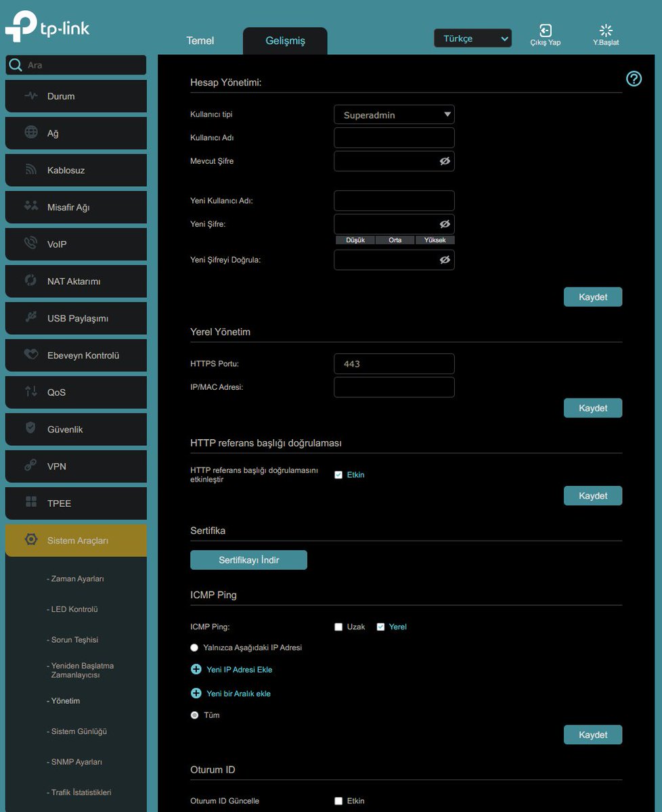Click the Yeni bir Aralık ekle link
The height and width of the screenshot is (812, 662).
coord(238,693)
